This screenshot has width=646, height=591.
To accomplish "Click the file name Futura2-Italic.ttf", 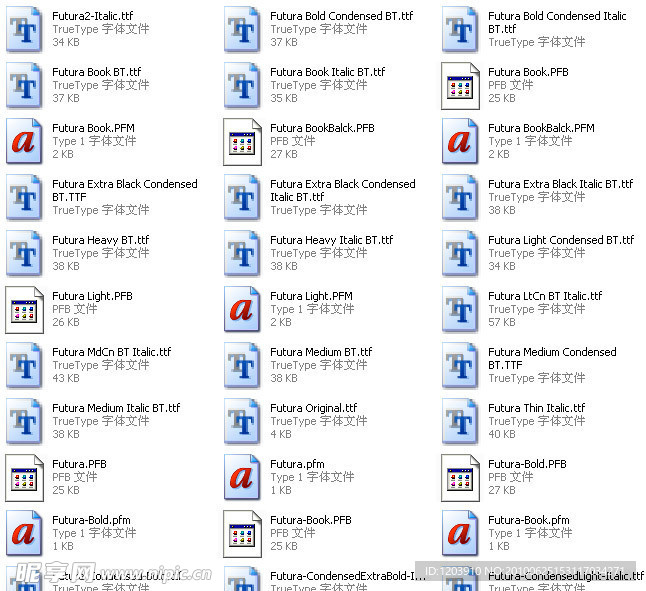I will [93, 16].
